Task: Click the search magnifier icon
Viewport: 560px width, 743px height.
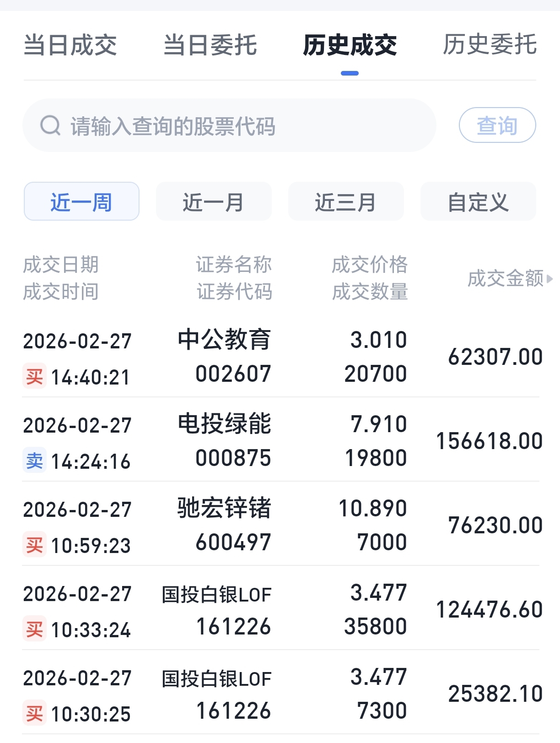Action: 50,125
